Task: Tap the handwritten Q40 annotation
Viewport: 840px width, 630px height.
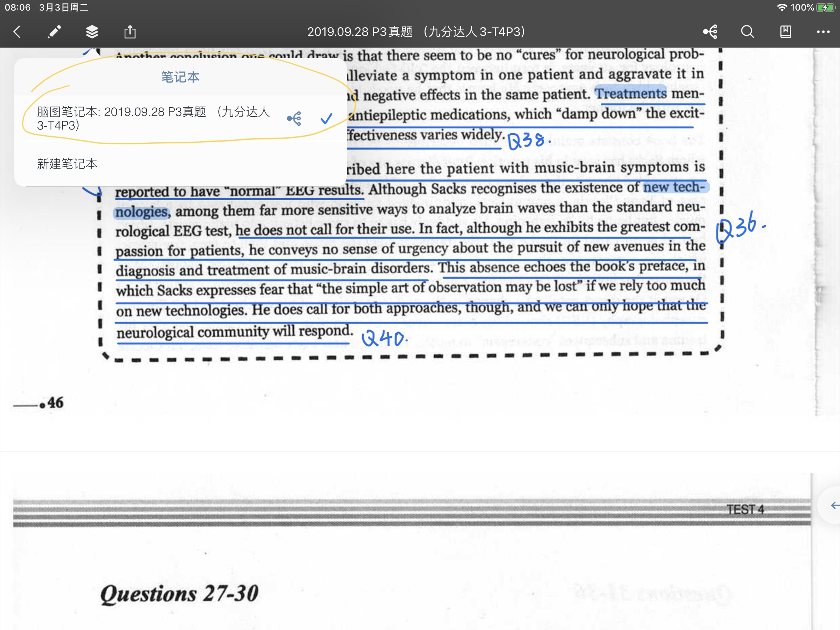Action: click(384, 338)
